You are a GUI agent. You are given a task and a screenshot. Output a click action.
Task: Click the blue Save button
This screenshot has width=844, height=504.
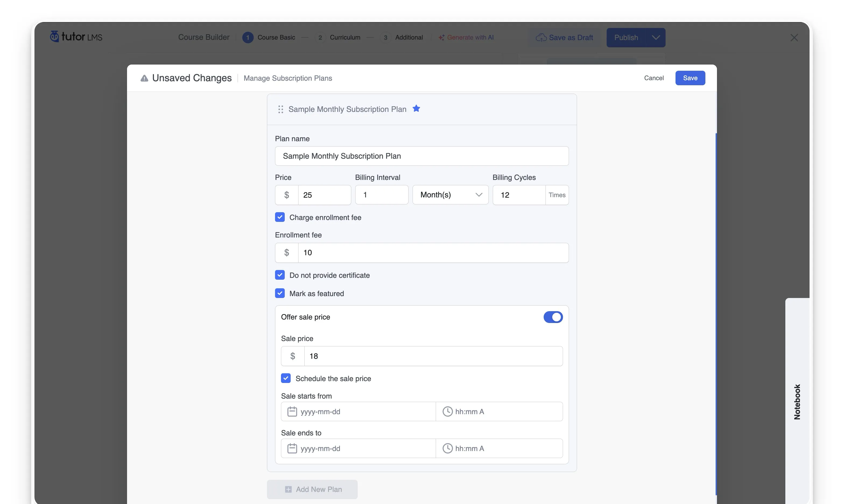coord(690,78)
